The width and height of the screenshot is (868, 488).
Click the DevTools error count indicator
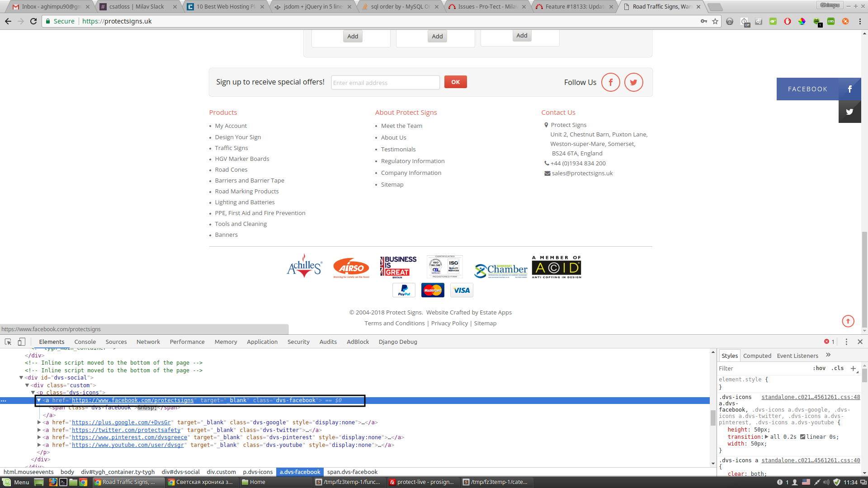[x=829, y=342]
